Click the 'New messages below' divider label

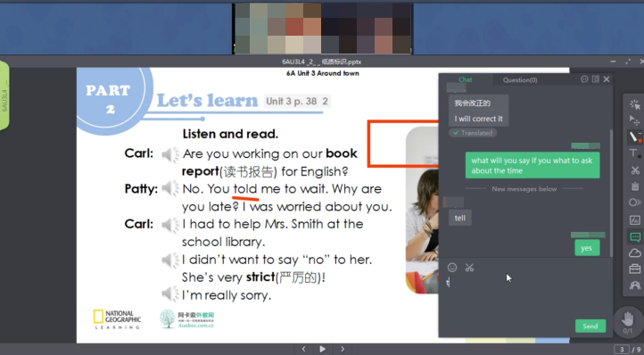[x=524, y=189]
